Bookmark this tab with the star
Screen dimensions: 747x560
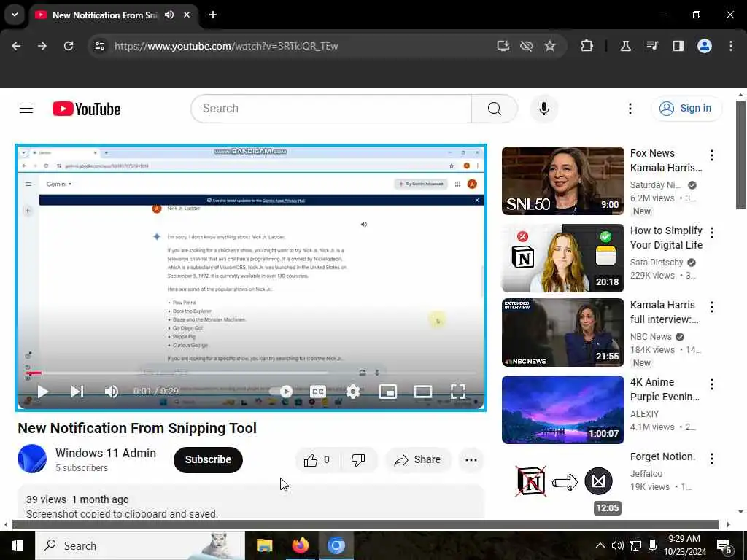(550, 46)
